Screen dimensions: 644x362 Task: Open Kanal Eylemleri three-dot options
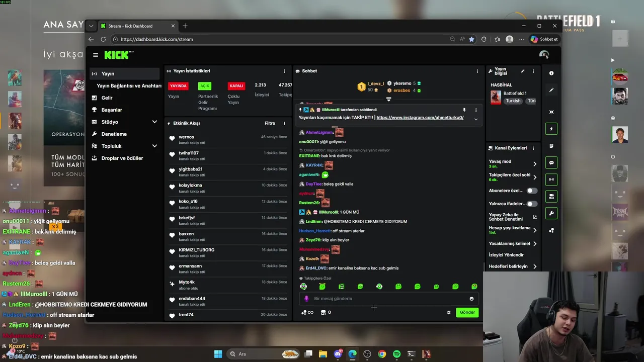533,148
